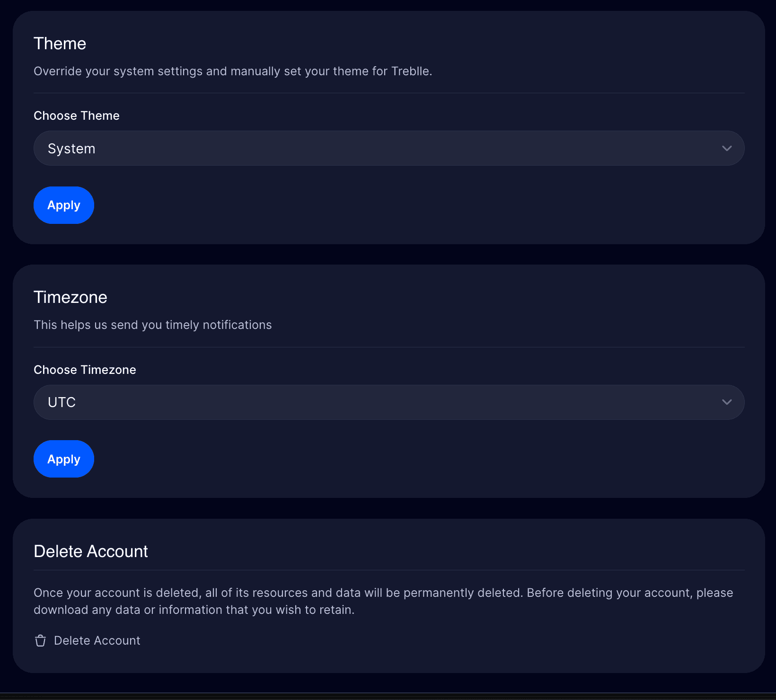This screenshot has height=700, width=776.
Task: Click the timely notifications description text
Action: coord(152,325)
